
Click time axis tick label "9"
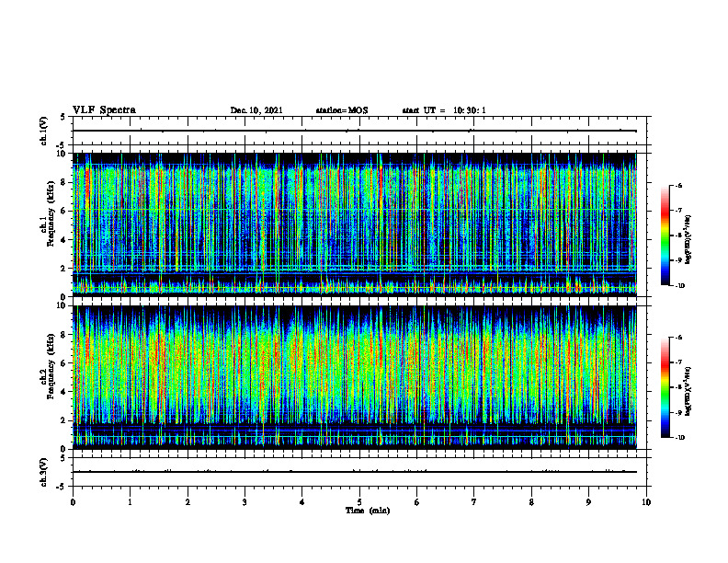coord(588,502)
